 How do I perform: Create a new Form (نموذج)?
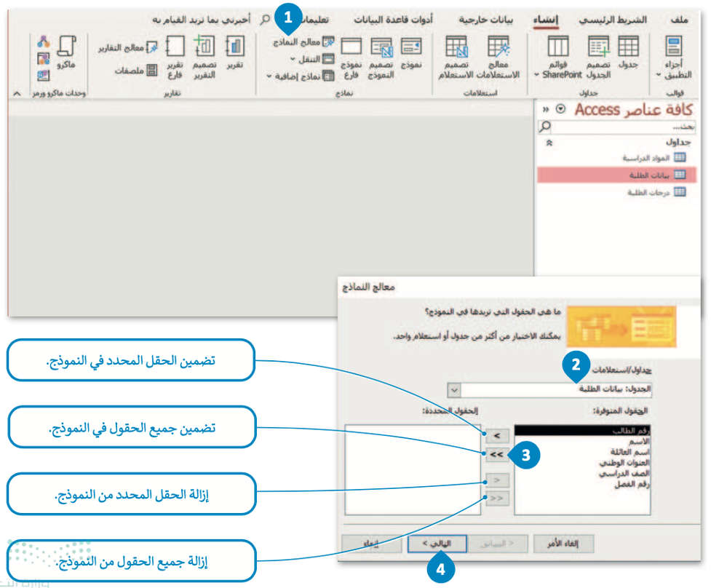pos(411,52)
